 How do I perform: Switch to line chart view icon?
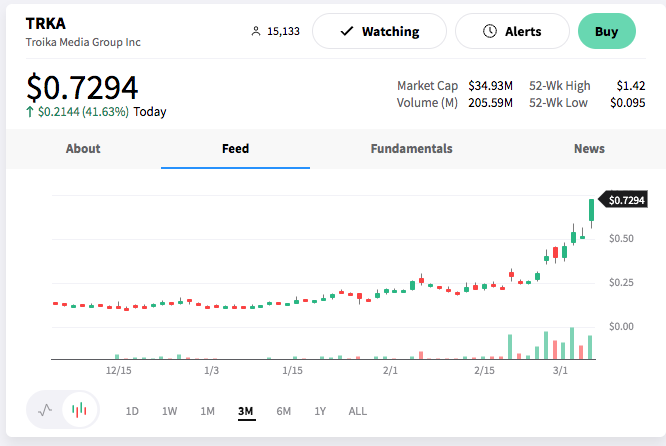click(x=45, y=410)
